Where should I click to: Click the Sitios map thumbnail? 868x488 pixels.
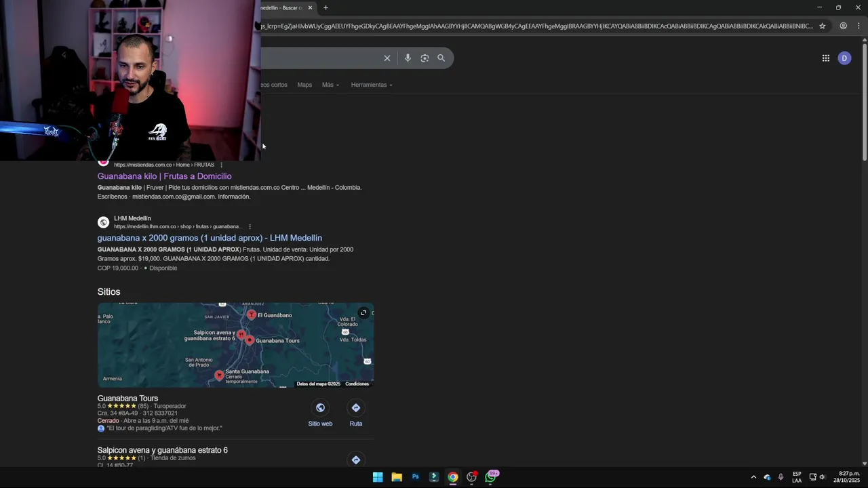click(235, 345)
